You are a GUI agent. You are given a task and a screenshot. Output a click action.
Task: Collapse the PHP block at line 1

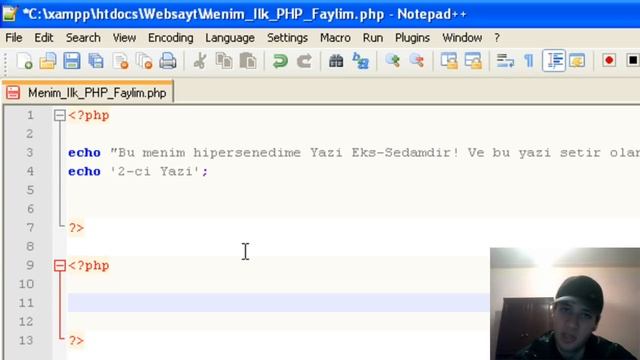[x=60, y=116]
